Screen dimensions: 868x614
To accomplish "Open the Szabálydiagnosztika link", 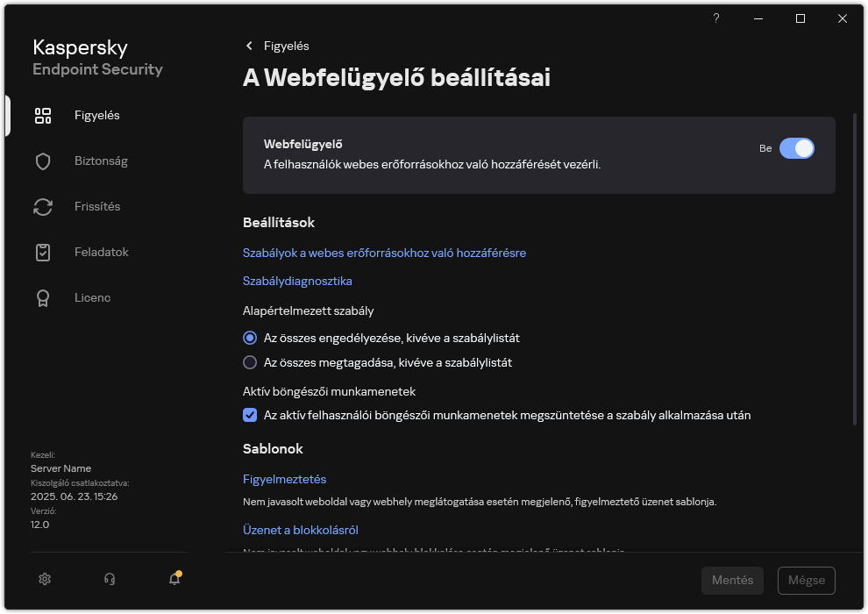I will pyautogui.click(x=297, y=281).
